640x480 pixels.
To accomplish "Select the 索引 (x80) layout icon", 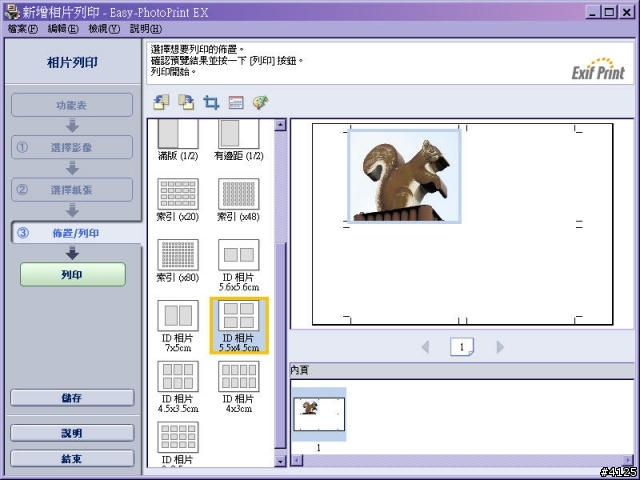I will pos(178,255).
